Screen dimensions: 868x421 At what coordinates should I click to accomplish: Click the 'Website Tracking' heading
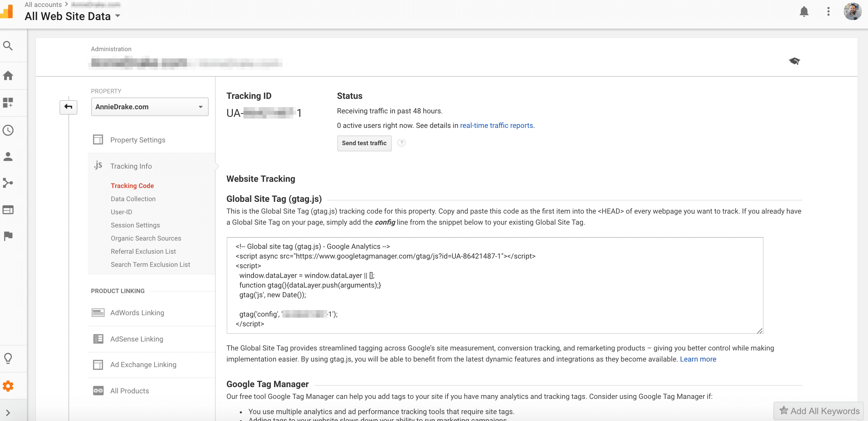tap(261, 179)
